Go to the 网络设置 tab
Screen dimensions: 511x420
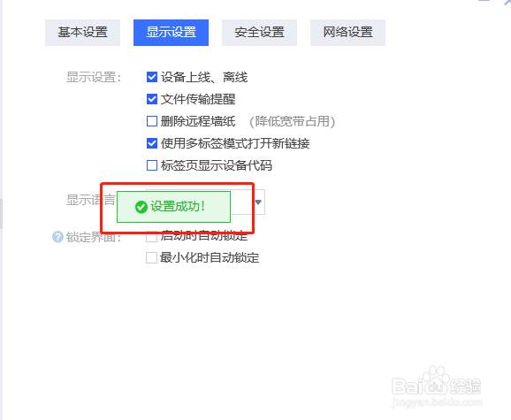click(347, 33)
